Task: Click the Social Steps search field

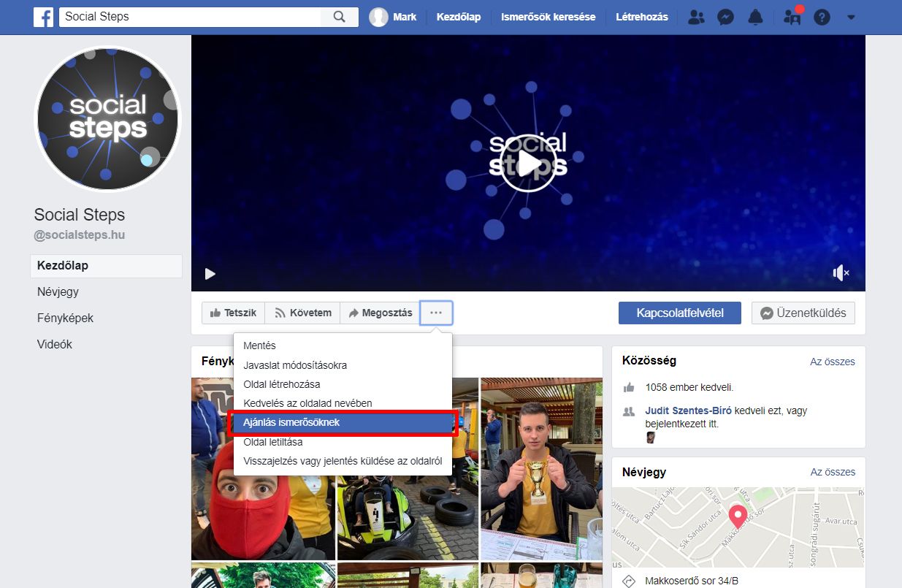Action: tap(190, 17)
